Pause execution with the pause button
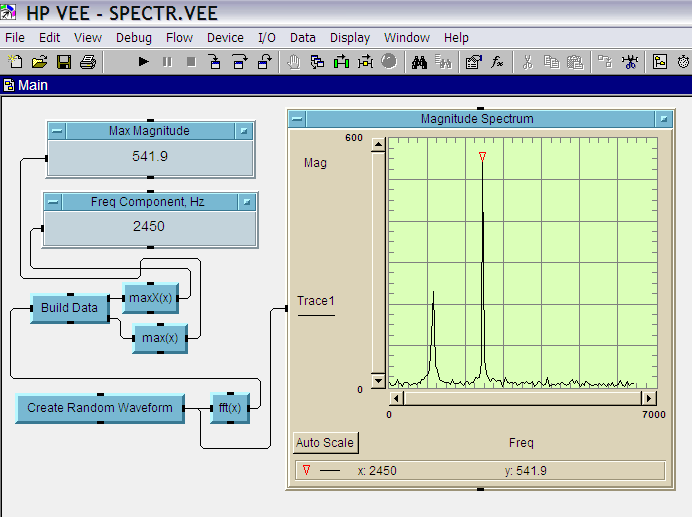This screenshot has height=517, width=692. (x=167, y=62)
